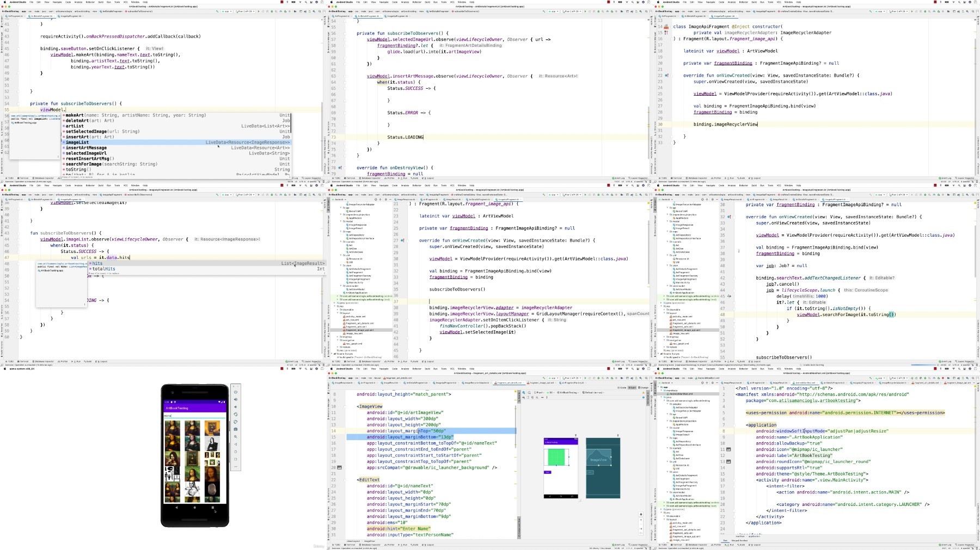Click the mona search field in the emulator
Viewport: 980px width, 550px height.
(x=194, y=416)
